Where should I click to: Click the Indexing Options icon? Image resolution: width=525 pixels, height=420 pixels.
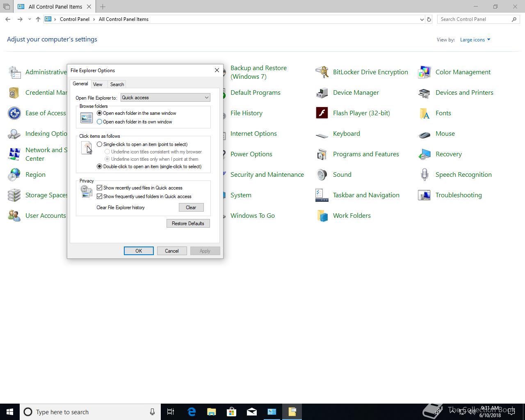tap(14, 134)
